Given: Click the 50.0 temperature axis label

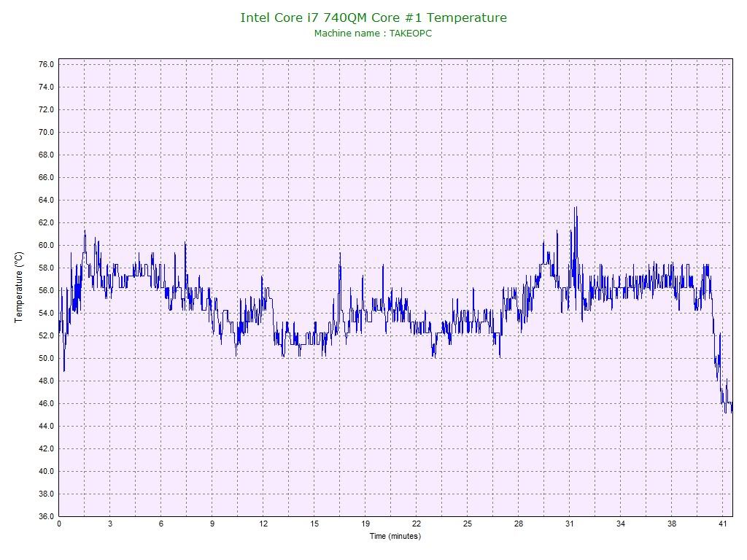Looking at the screenshot, I should [x=46, y=359].
